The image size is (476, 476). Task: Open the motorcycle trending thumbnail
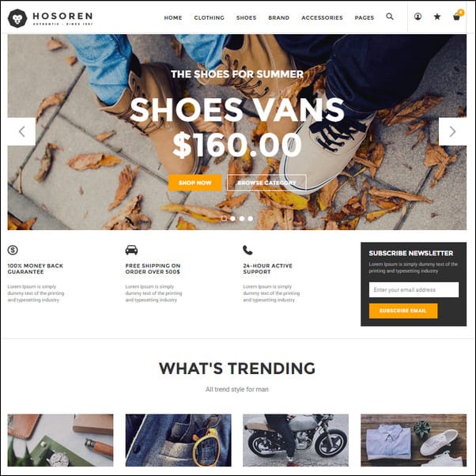click(x=296, y=440)
